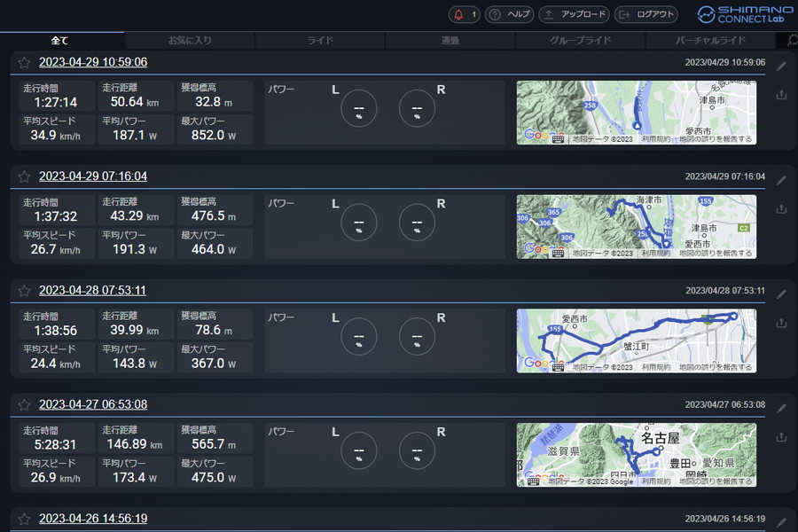Star the 2023-04-27 06:53:08 activity
The width and height of the screenshot is (798, 532).
(25, 405)
